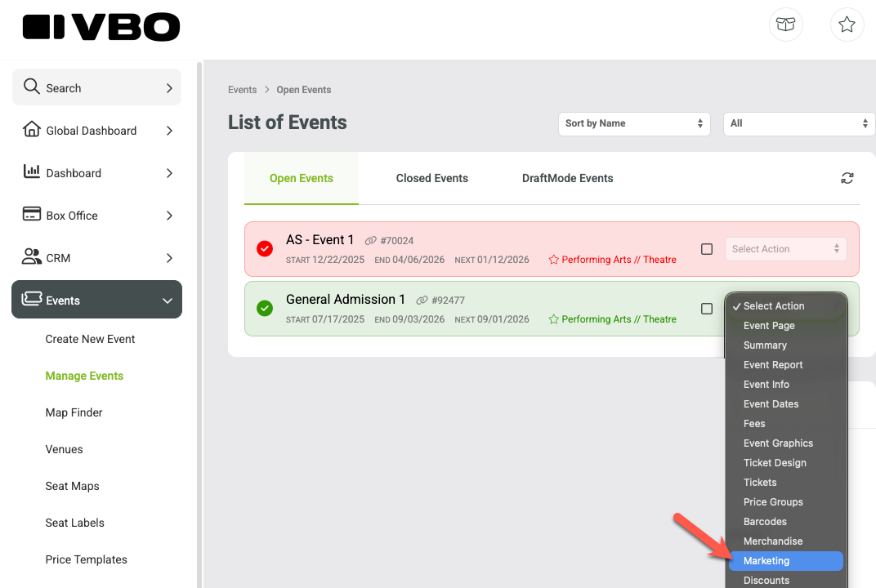Image resolution: width=876 pixels, height=588 pixels.
Task: Tick the checkbox for AS - Event 1
Action: click(707, 249)
